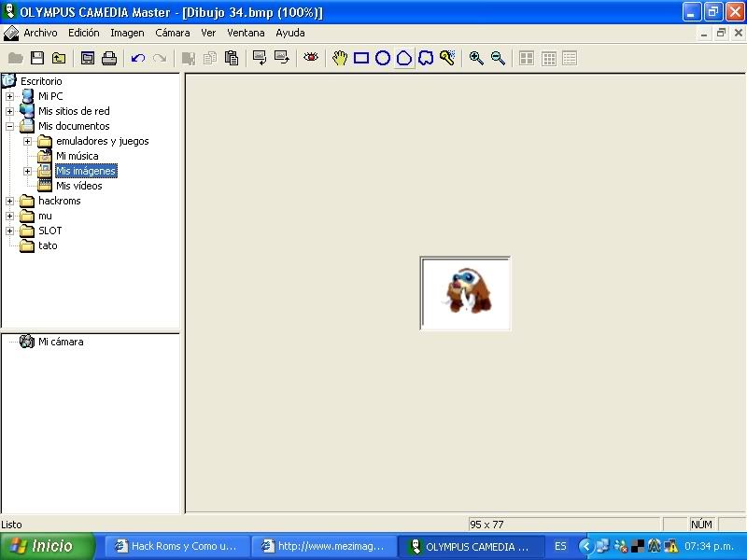The image size is (747, 560).
Task: Open the Ver menu
Action: [208, 33]
